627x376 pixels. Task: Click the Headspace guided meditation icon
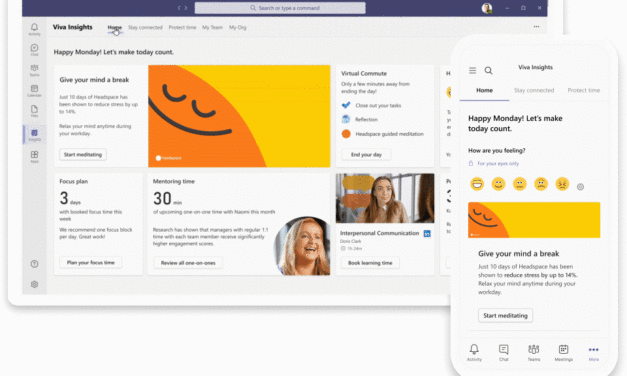coord(346,134)
